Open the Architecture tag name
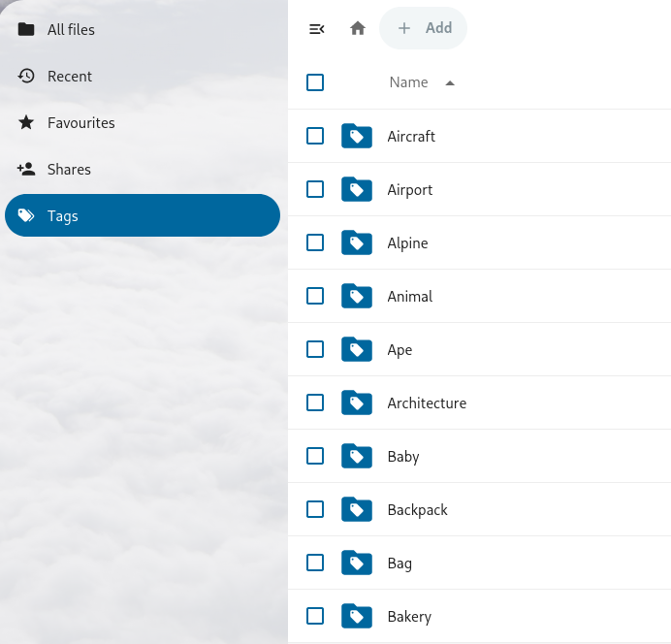 click(x=427, y=403)
